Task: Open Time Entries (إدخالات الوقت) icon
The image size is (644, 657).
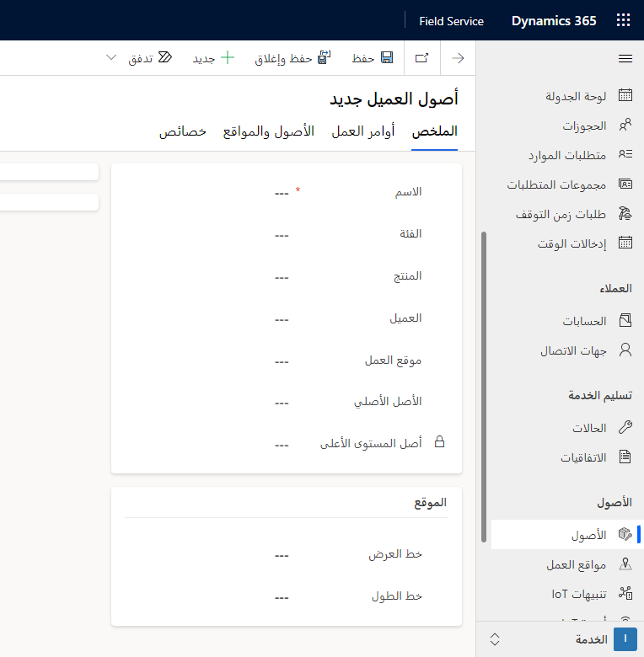Action: [x=625, y=243]
